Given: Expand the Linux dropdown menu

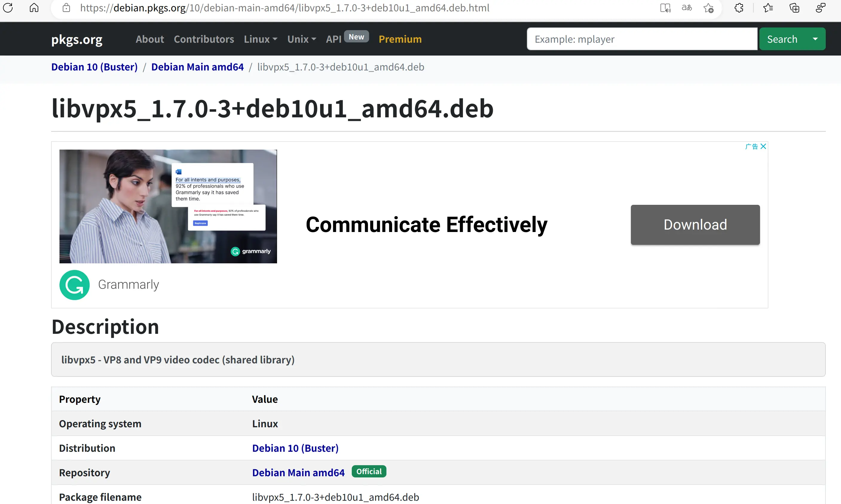Looking at the screenshot, I should coord(260,39).
